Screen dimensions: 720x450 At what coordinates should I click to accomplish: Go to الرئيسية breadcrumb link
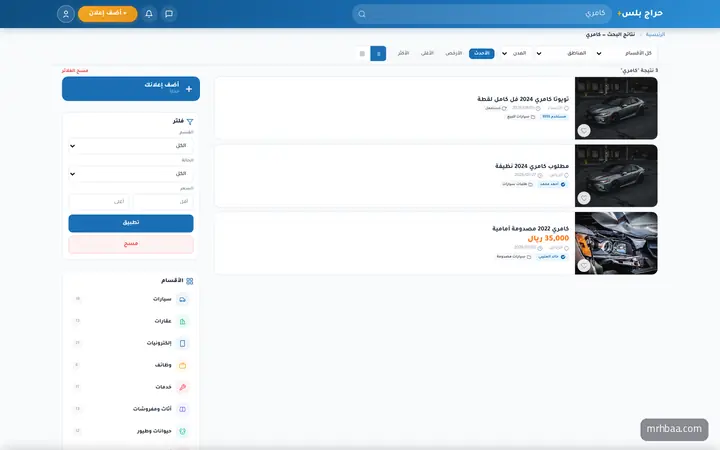coord(655,34)
